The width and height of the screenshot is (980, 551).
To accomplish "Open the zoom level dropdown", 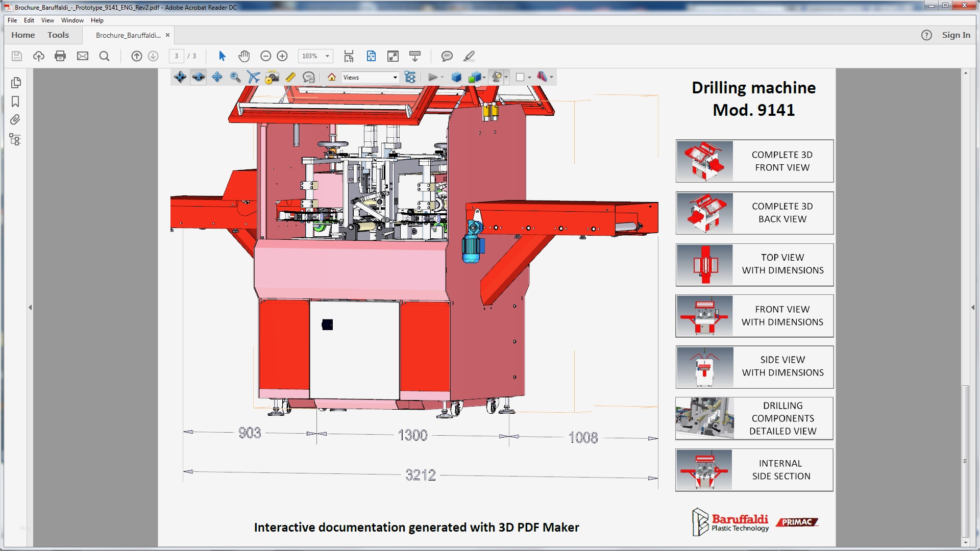I will (327, 56).
